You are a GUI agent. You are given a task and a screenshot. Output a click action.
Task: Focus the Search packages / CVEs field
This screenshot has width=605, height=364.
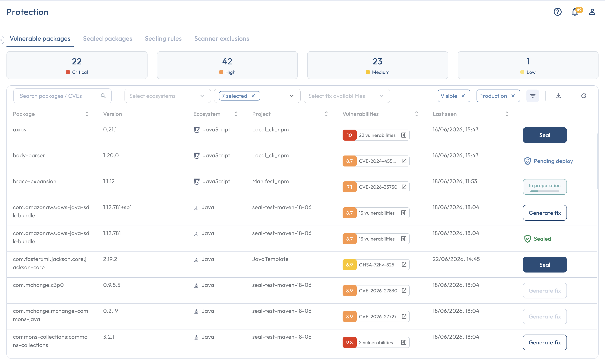pos(62,96)
